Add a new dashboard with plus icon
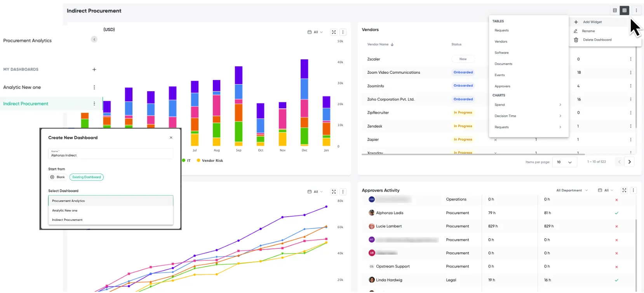644x293 pixels. 94,69
